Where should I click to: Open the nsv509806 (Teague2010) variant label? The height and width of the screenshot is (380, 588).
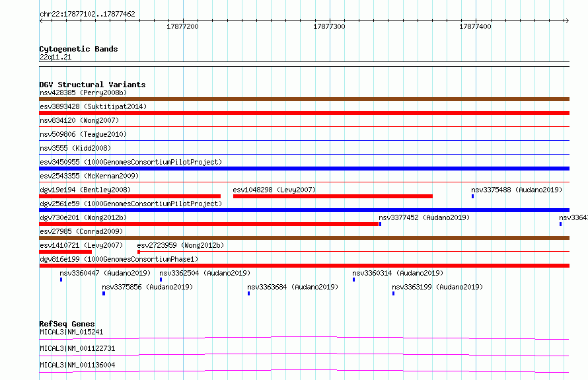83,134
